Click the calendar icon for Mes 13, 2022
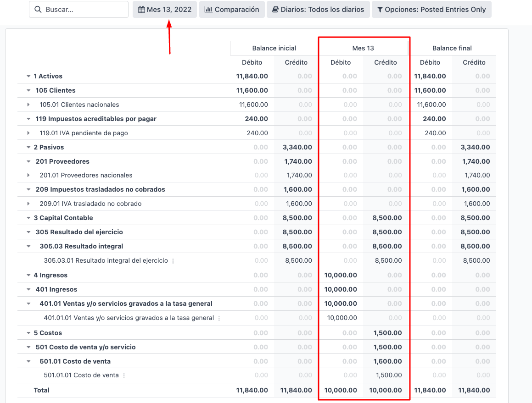The image size is (532, 403). 141,10
